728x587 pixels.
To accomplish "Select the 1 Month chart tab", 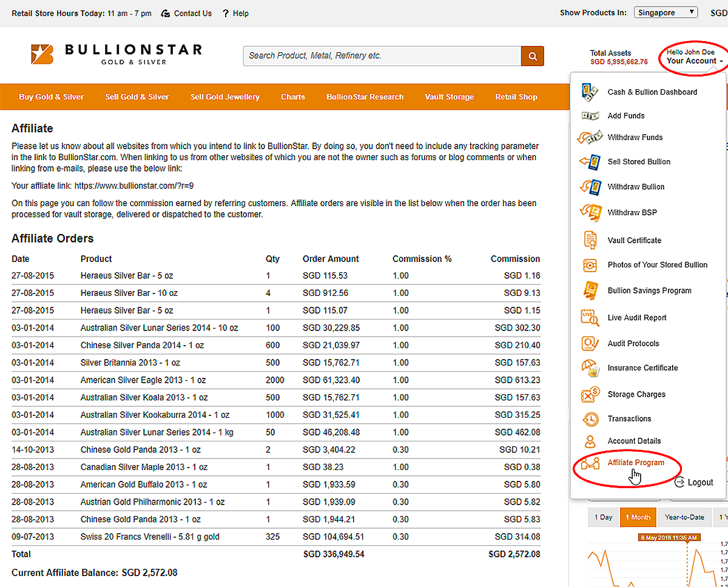I will click(638, 517).
